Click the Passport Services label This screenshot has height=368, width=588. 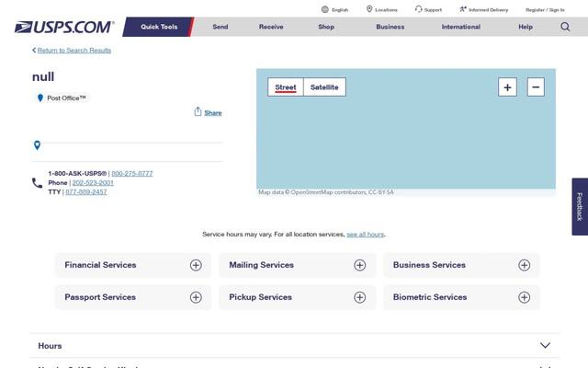(x=100, y=297)
